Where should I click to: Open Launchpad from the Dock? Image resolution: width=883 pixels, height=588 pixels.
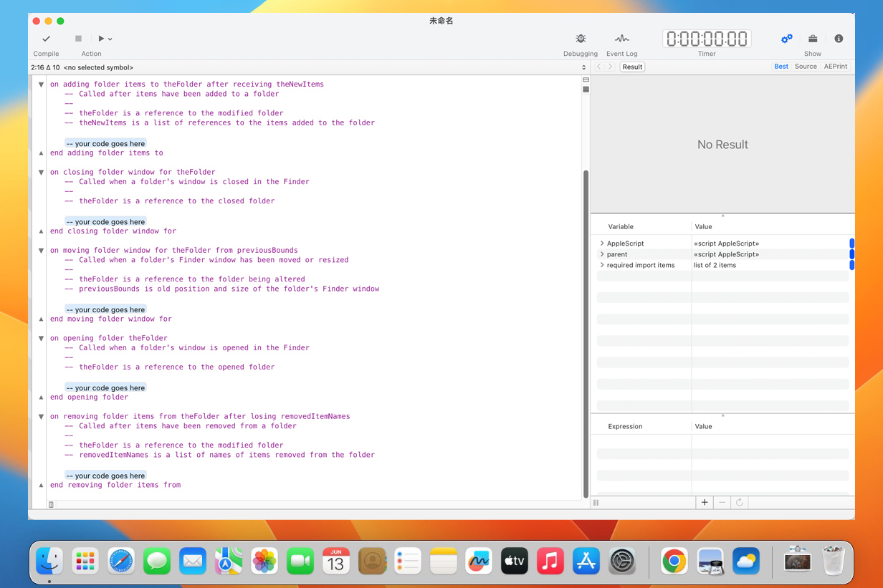click(x=85, y=561)
